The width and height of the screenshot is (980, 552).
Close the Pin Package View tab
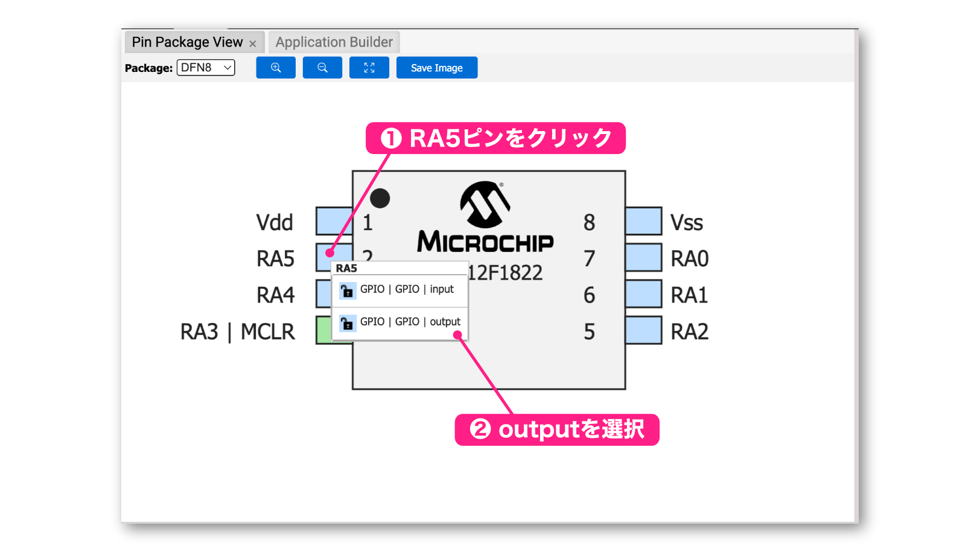tap(253, 43)
